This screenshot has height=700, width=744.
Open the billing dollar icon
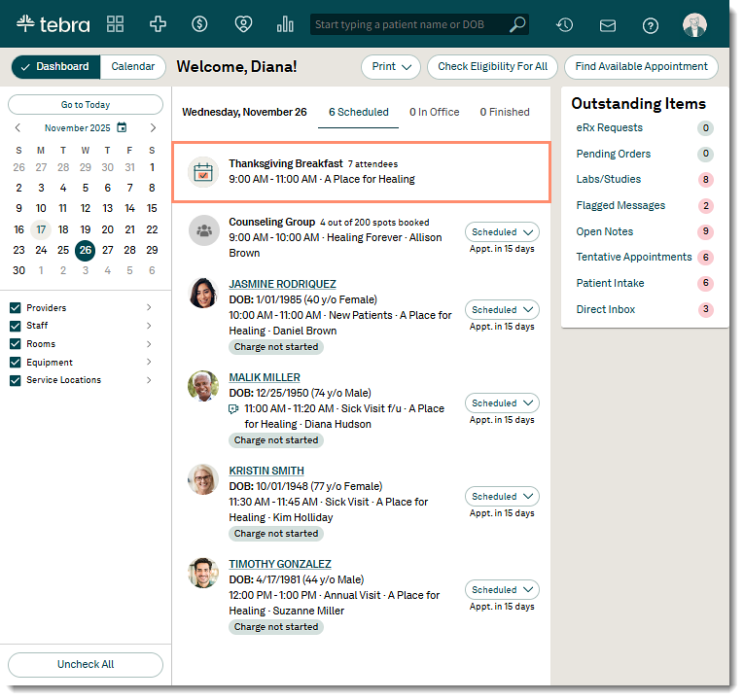(x=199, y=23)
